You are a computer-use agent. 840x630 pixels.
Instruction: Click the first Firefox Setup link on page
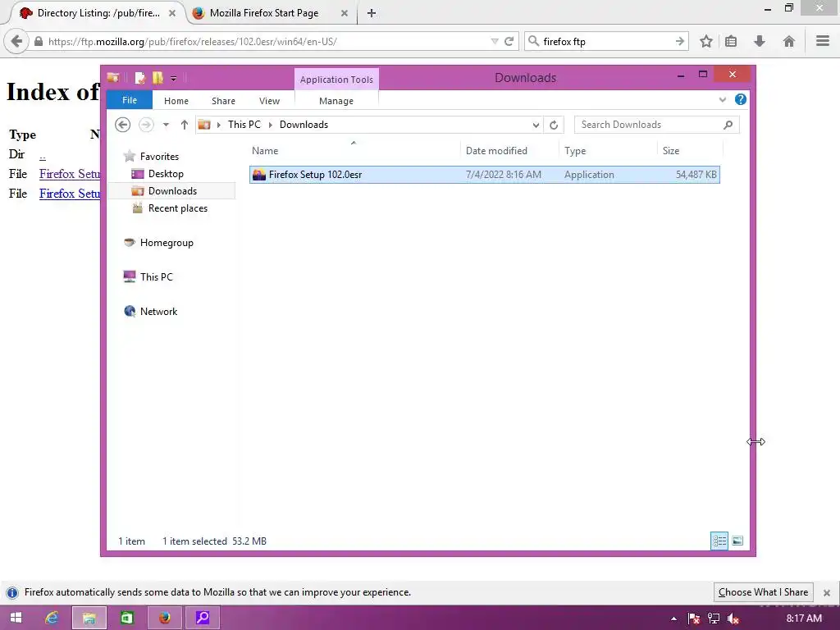(x=70, y=174)
